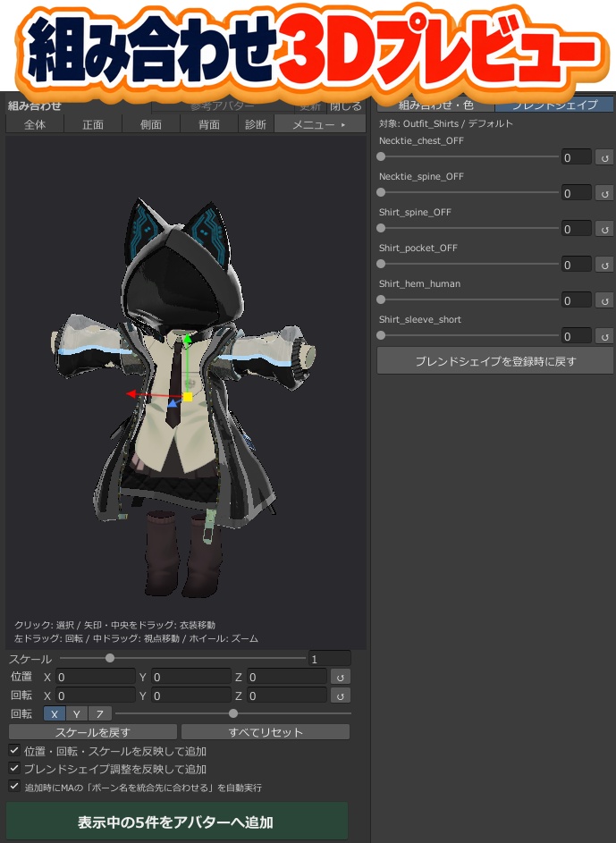Click the yellow gizmo center handle
The height and width of the screenshot is (843, 616).
click(x=188, y=397)
